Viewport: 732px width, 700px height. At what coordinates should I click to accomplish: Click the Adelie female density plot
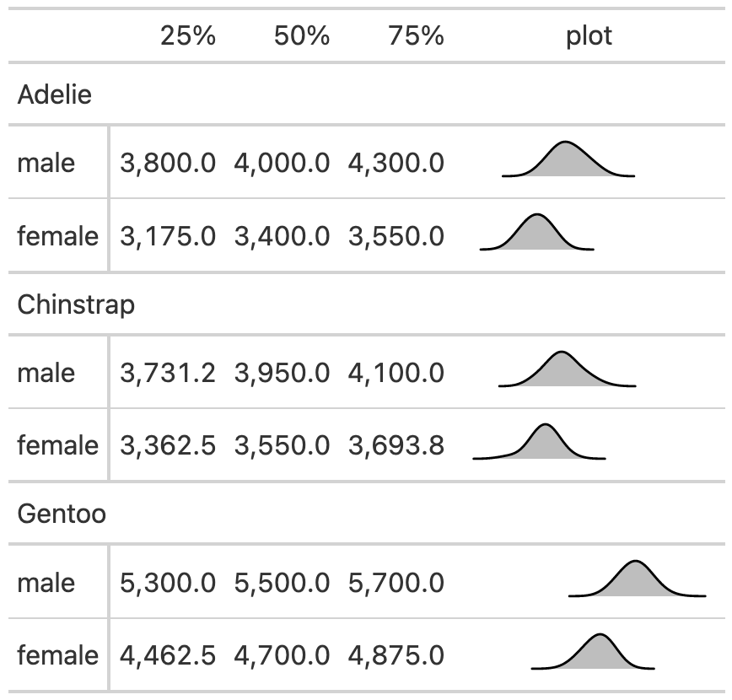point(537,234)
